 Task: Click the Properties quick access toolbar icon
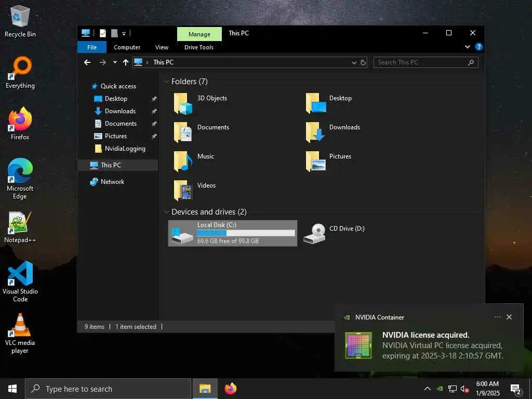103,33
